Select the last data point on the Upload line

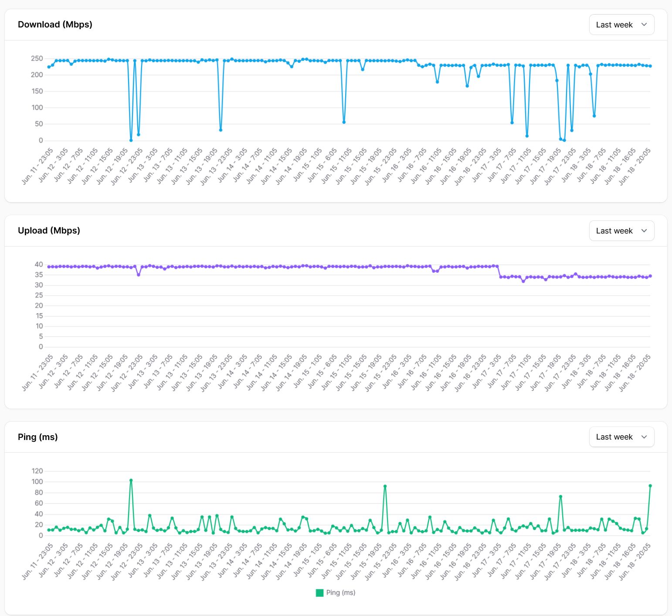click(x=650, y=276)
